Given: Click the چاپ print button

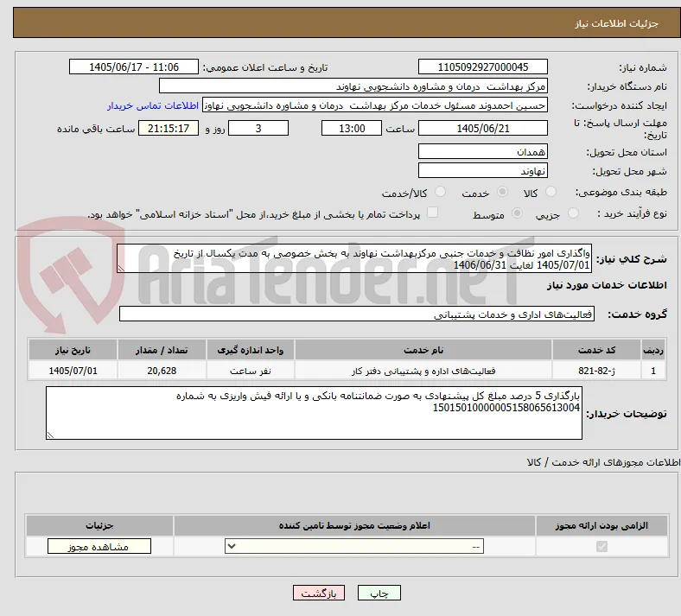Looking at the screenshot, I should [x=379, y=594].
